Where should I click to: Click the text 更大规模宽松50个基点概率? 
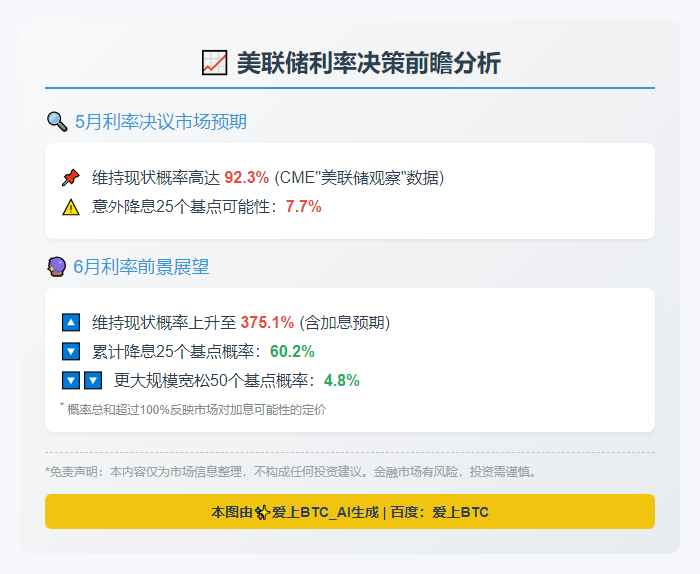coord(212,380)
